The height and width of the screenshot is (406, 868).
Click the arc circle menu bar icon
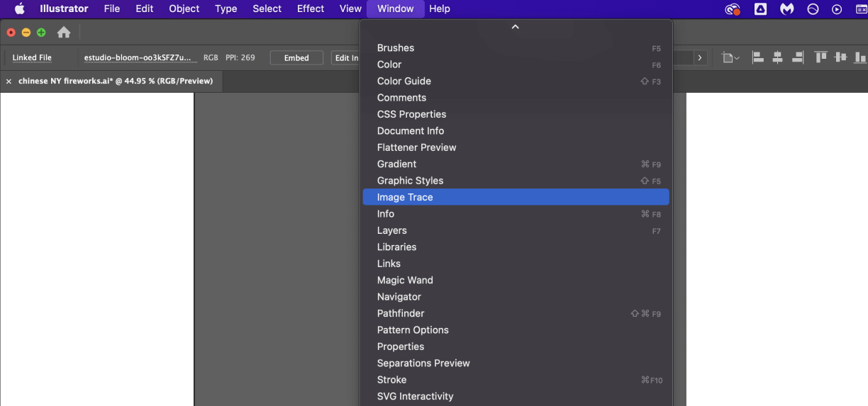813,9
